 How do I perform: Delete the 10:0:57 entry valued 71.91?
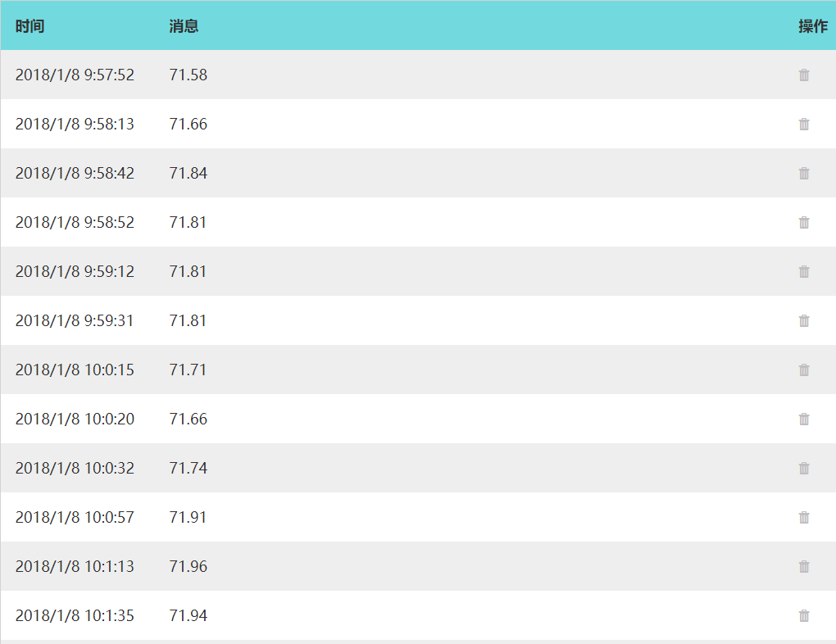[804, 517]
